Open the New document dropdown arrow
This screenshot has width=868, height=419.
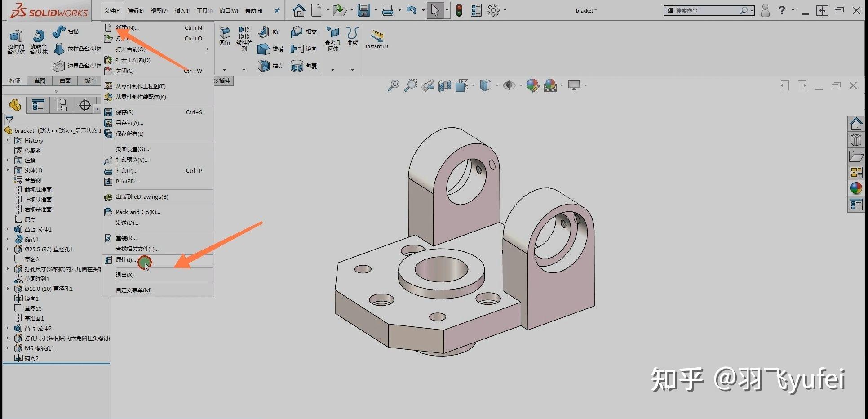pyautogui.click(x=328, y=10)
